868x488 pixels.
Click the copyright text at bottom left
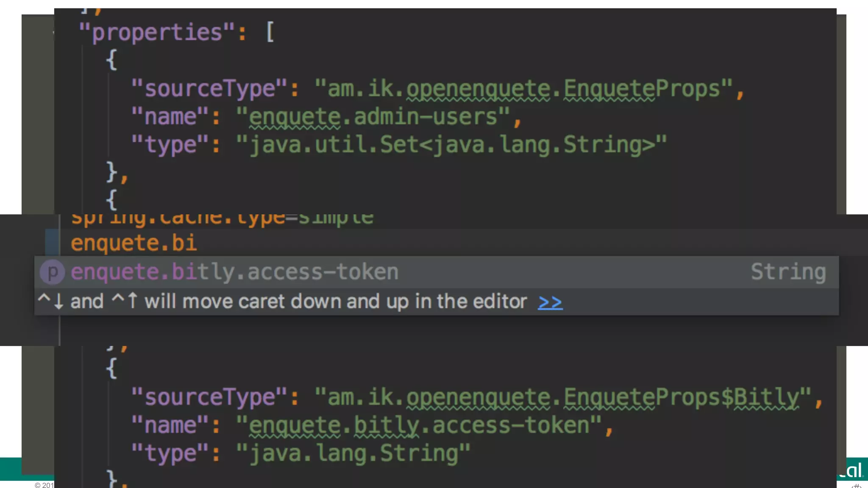[44, 485]
